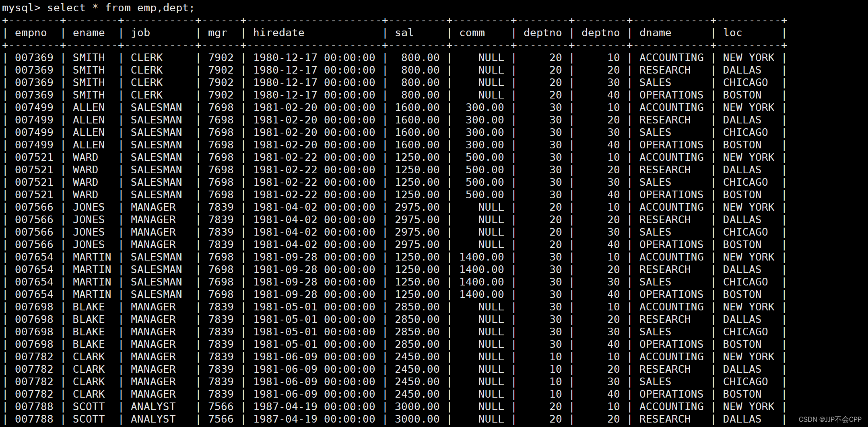Click "7902" in SMITH's OPERATIONS BOSTON row
Image resolution: width=868 pixels, height=427 pixels.
[x=221, y=95]
